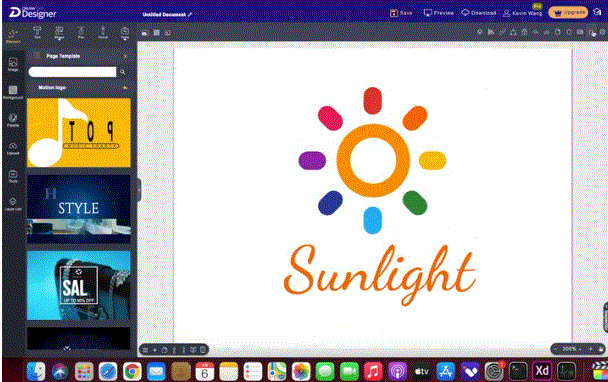Open Finder in the Dock
This screenshot has height=382, width=608.
tap(36, 372)
